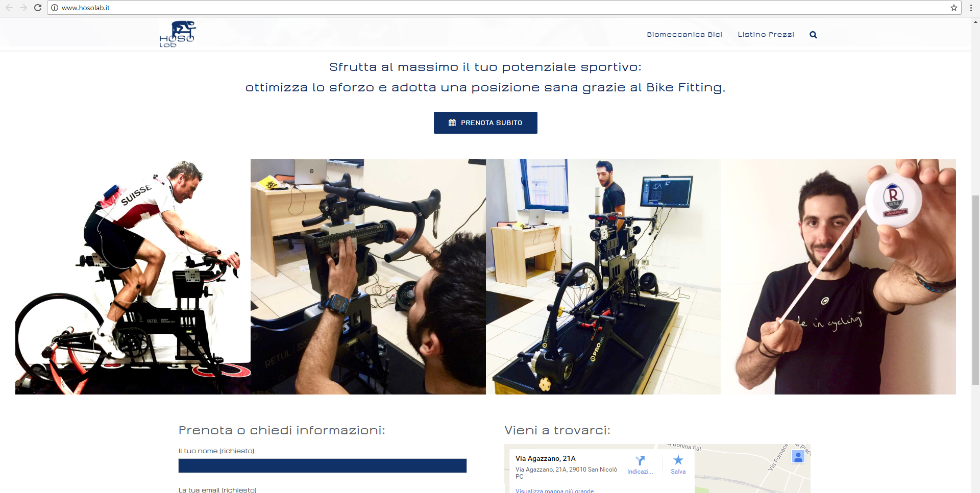The height and width of the screenshot is (493, 980).
Task: Click the 'Prenota o chiedi informazioni:' heading
Action: tap(282, 430)
